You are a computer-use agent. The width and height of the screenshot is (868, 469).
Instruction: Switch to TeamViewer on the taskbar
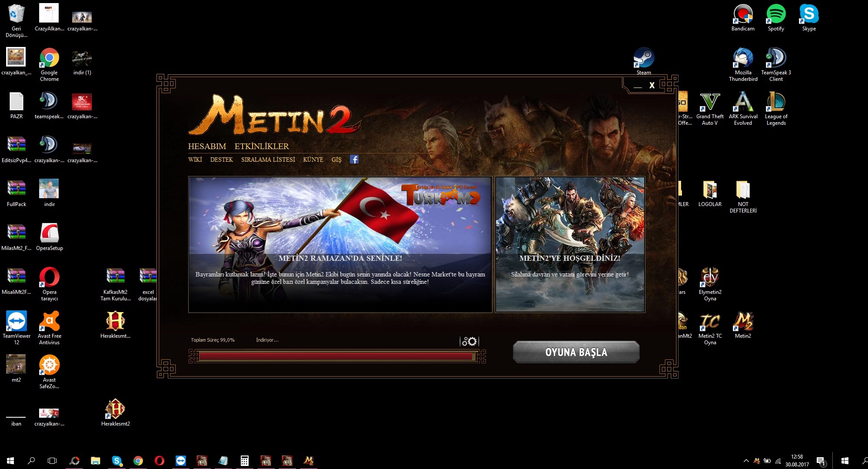click(x=180, y=461)
